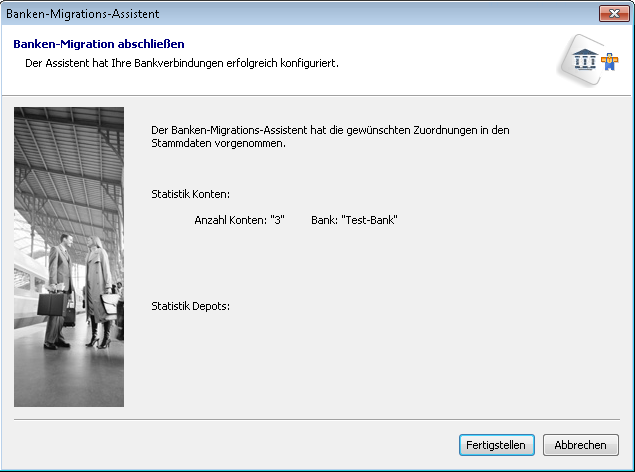This screenshot has width=635, height=472.
Task: Click the Statistik Depots label
Action: pyautogui.click(x=190, y=305)
